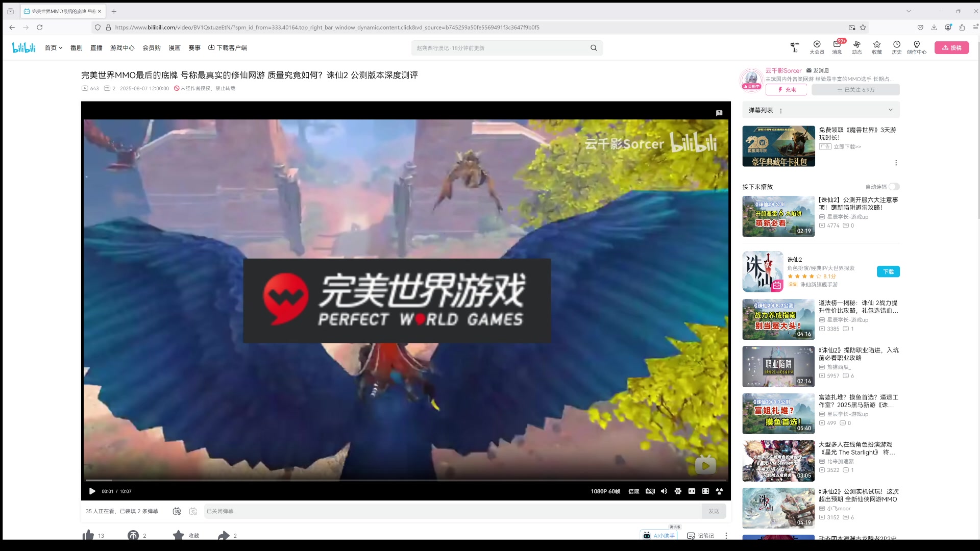Open the 创作中心 creator center icon
The width and height of the screenshot is (980, 551).
(x=917, y=47)
